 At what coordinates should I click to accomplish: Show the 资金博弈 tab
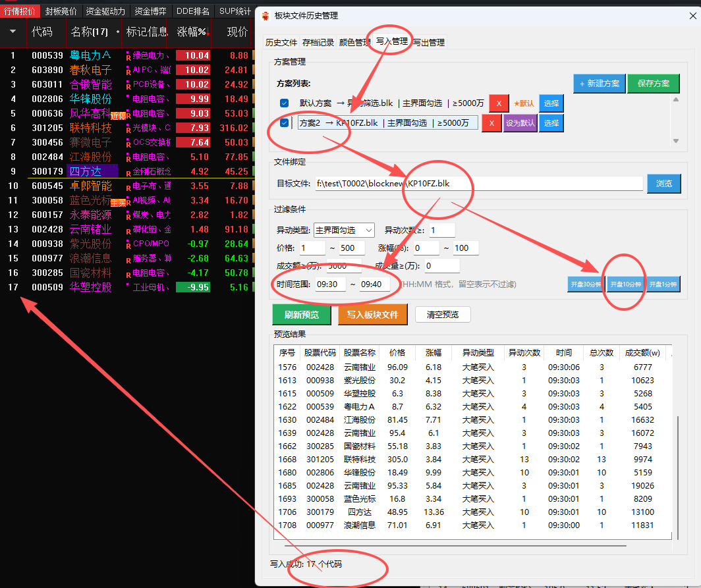(150, 11)
